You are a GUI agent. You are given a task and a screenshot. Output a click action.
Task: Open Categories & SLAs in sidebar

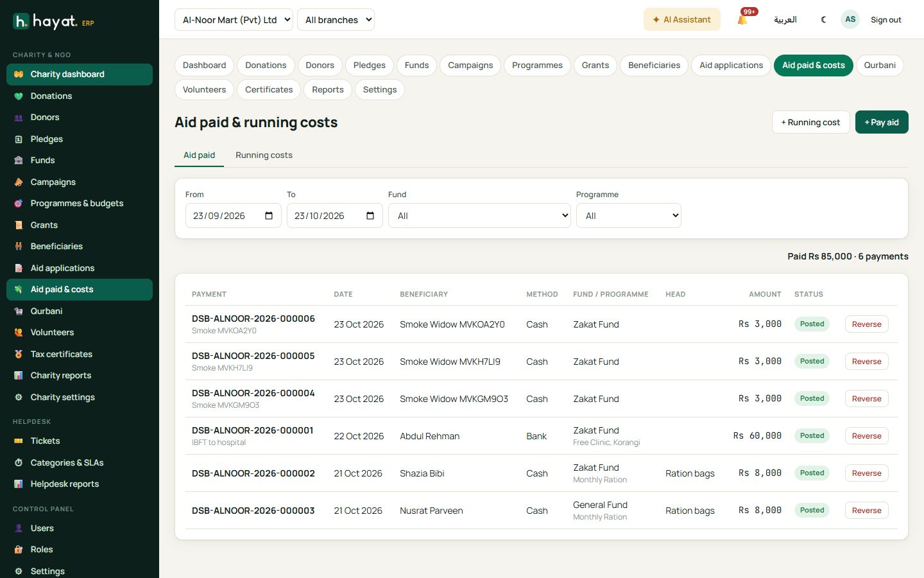pos(80,463)
